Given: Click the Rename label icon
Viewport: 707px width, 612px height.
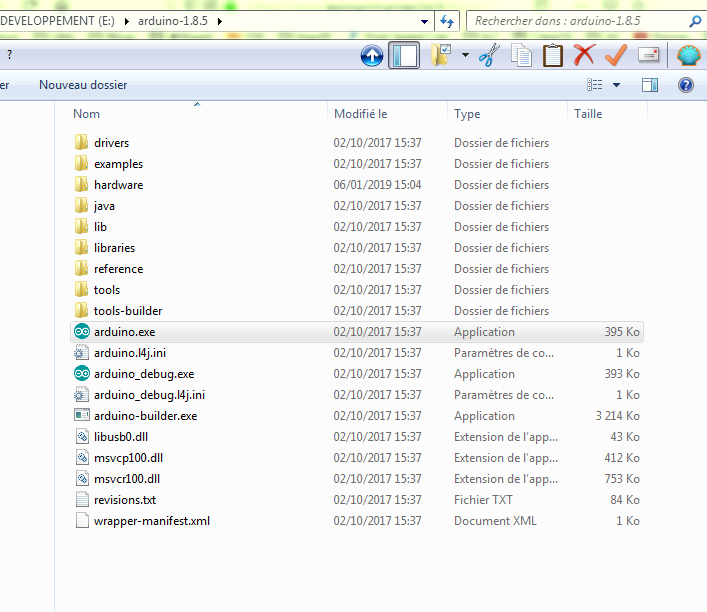Looking at the screenshot, I should [x=648, y=55].
